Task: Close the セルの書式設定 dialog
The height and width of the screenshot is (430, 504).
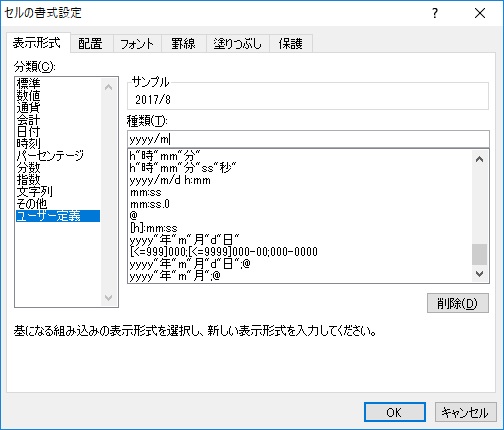Action: click(x=480, y=13)
